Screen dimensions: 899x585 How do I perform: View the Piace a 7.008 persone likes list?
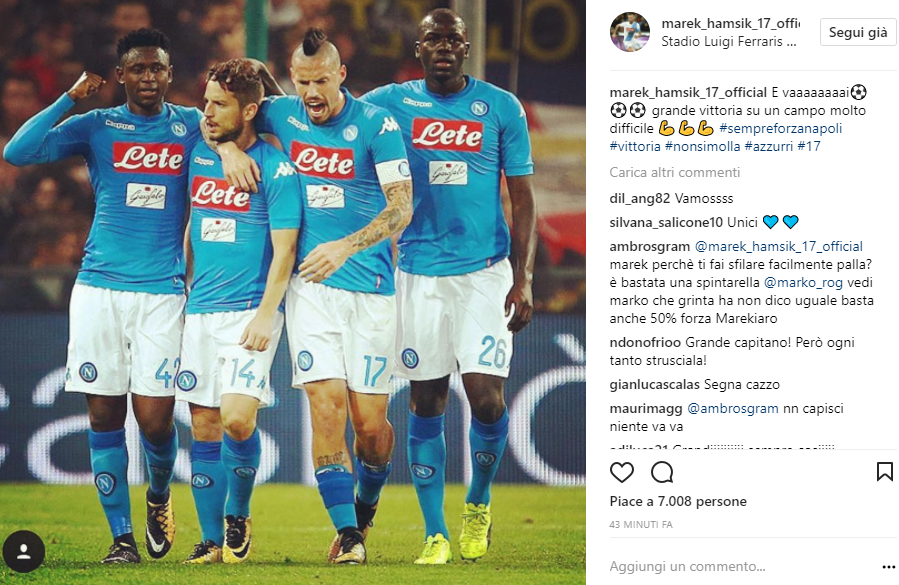(678, 502)
